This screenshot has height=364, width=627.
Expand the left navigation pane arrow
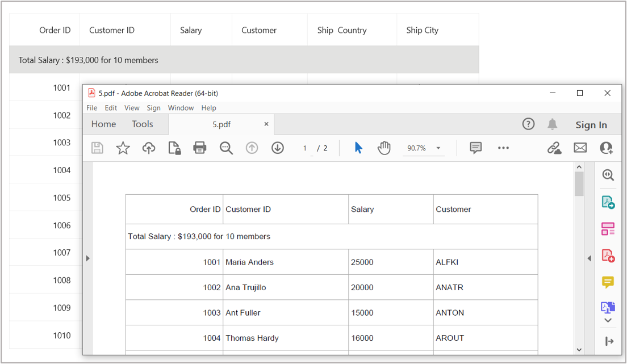88,258
